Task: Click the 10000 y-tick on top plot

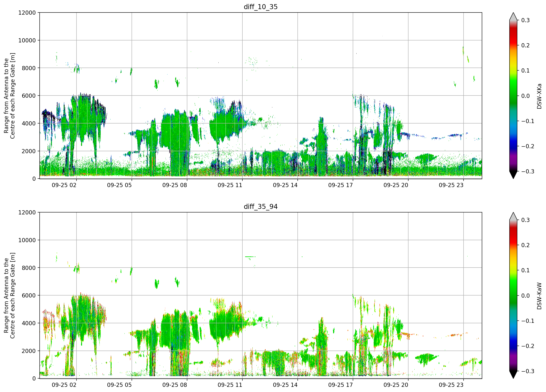Action: (27, 40)
